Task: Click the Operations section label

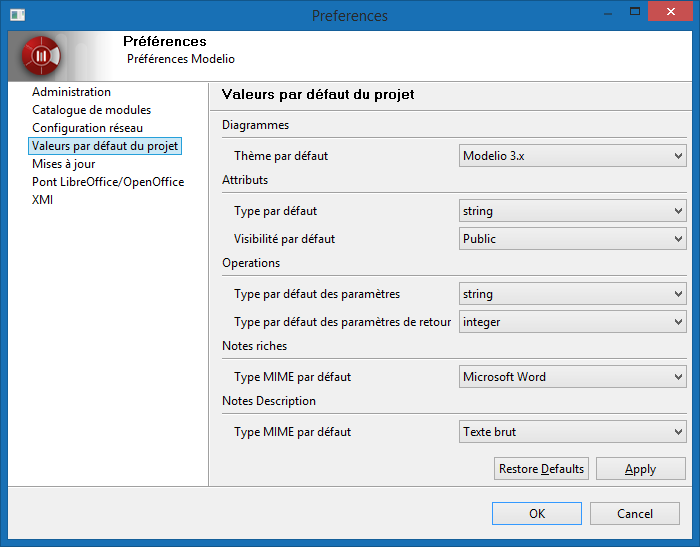Action: pos(251,263)
